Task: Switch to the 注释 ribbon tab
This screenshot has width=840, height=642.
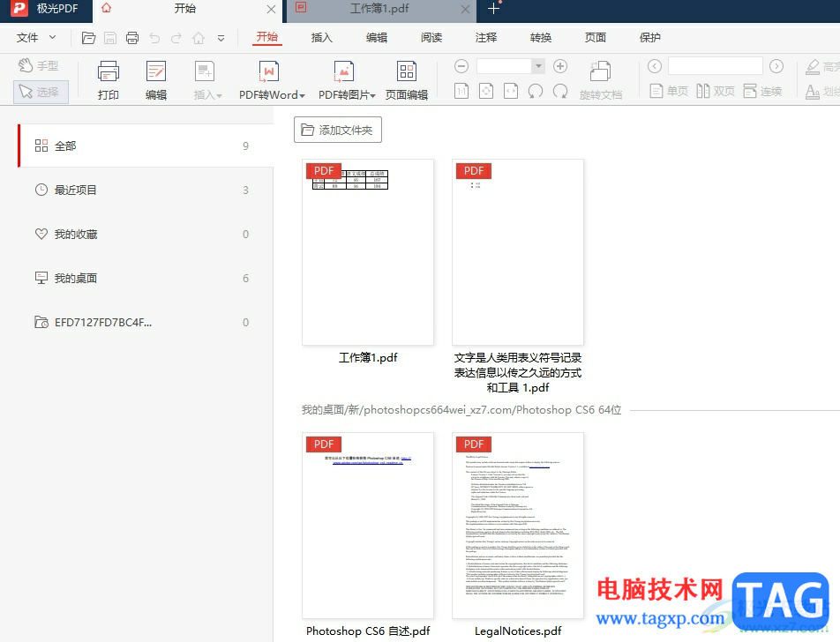Action: 485,38
